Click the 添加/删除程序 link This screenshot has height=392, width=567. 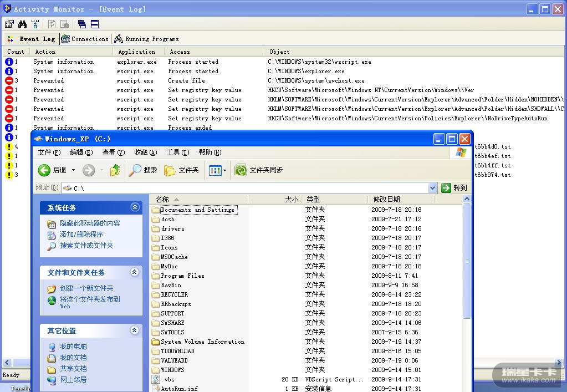(x=81, y=235)
